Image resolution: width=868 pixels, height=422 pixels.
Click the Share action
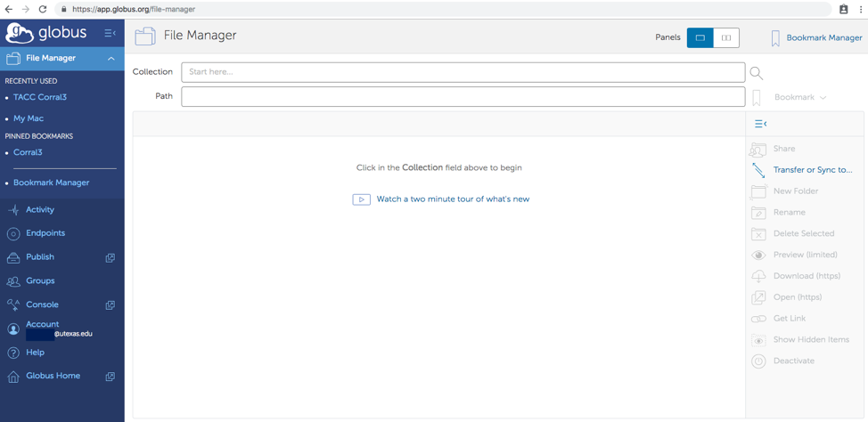point(784,149)
